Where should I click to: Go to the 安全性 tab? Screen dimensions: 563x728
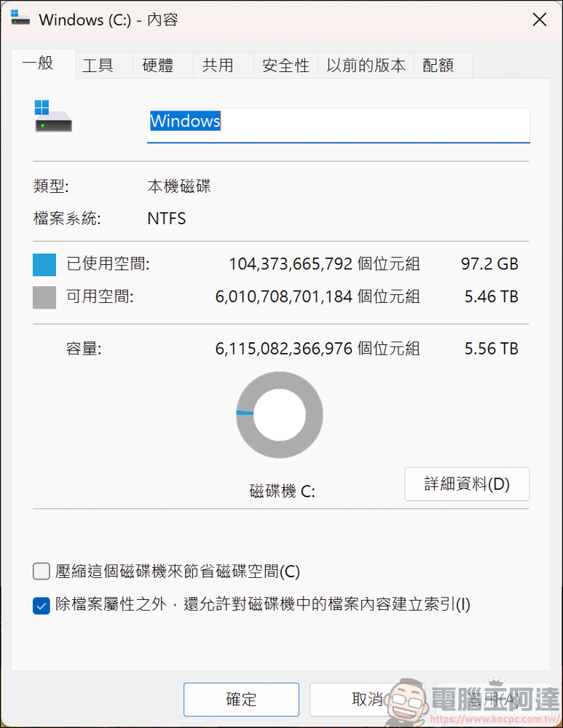pyautogui.click(x=286, y=66)
